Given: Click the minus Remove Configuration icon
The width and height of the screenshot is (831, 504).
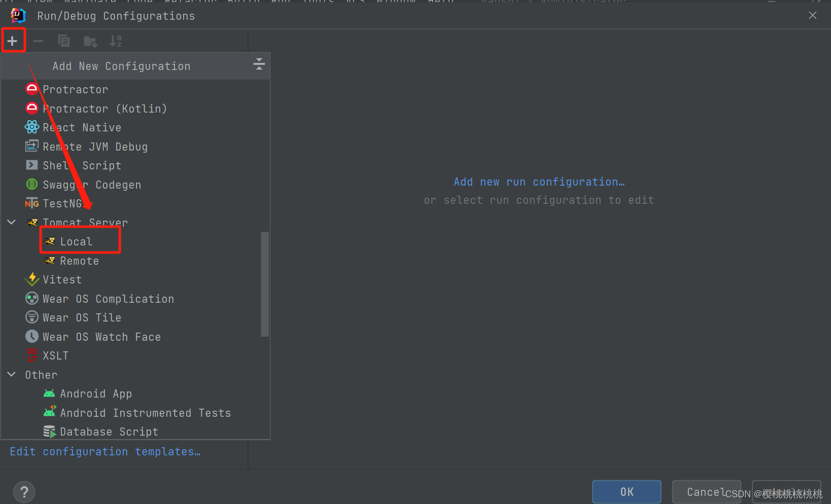Looking at the screenshot, I should coord(38,41).
